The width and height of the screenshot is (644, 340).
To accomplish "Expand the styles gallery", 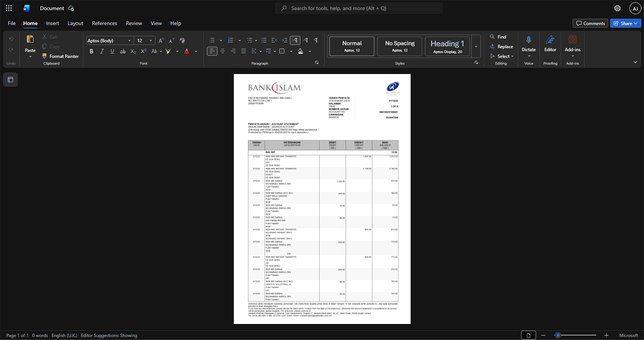I will coord(476,46).
